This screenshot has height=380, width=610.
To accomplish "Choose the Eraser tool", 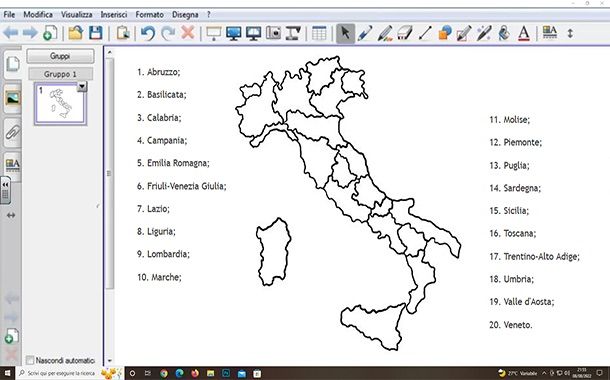I will pos(405,33).
